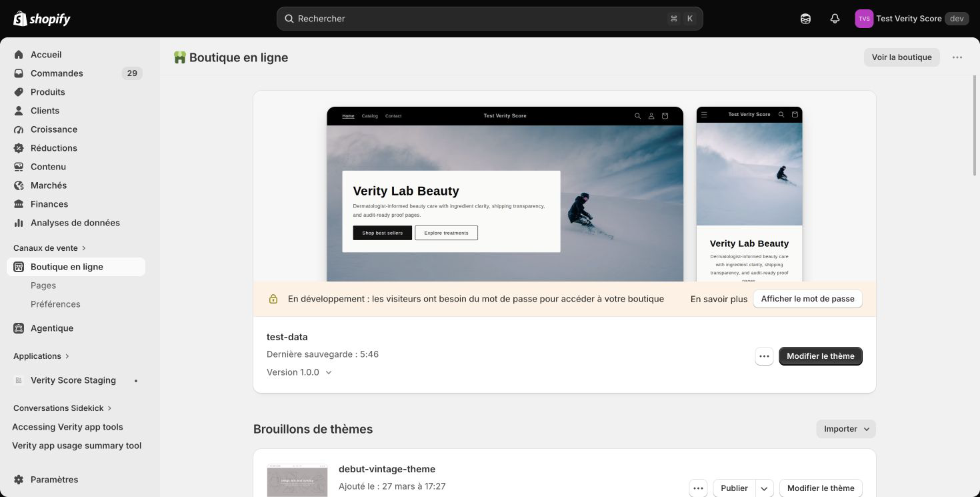Open Verity app usage summary tool conversation
The width and height of the screenshot is (980, 497).
tap(76, 446)
